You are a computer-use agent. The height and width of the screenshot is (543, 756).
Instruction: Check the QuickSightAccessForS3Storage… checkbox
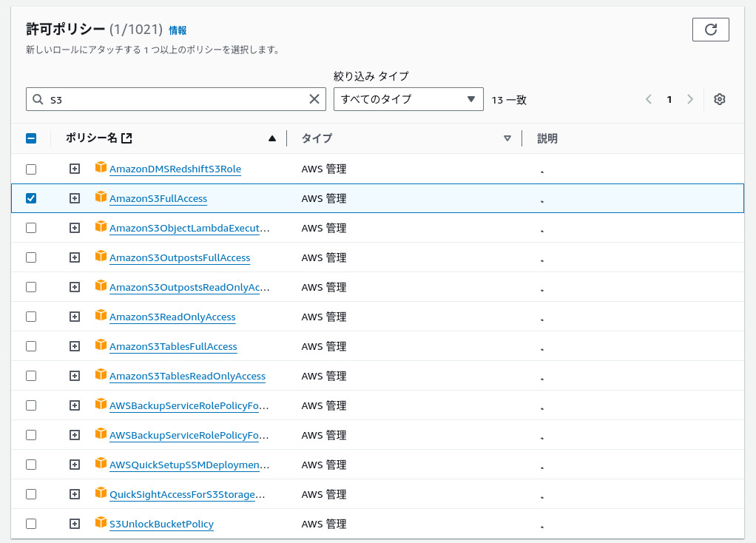click(x=31, y=494)
